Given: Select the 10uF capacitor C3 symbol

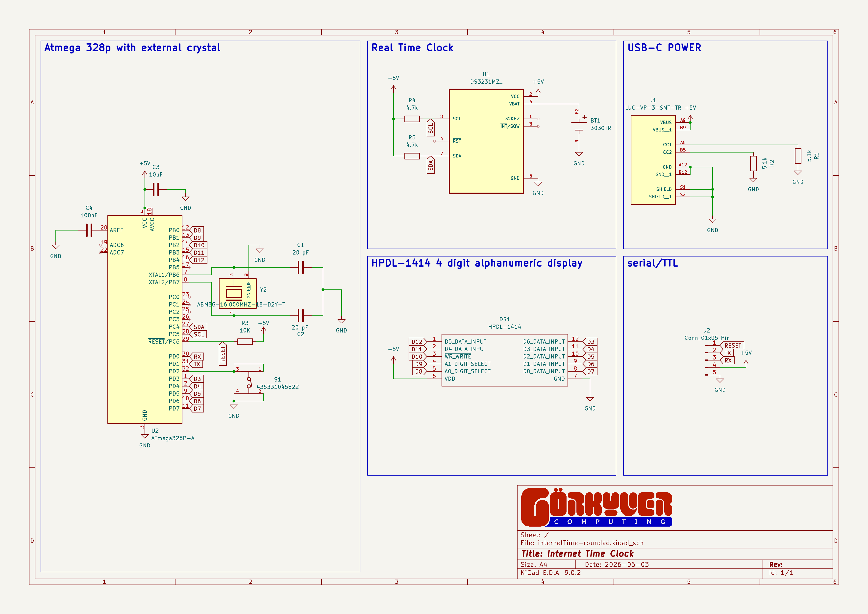Looking at the screenshot, I should 156,189.
